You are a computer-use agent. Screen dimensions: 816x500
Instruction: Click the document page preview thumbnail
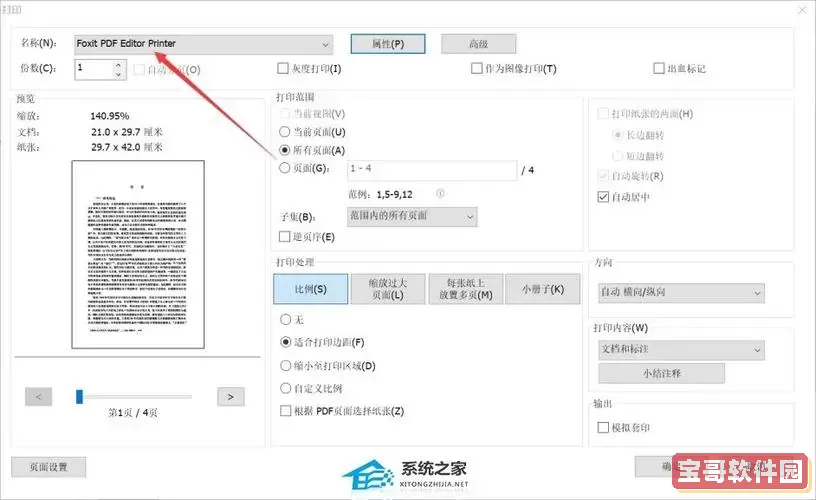138,254
